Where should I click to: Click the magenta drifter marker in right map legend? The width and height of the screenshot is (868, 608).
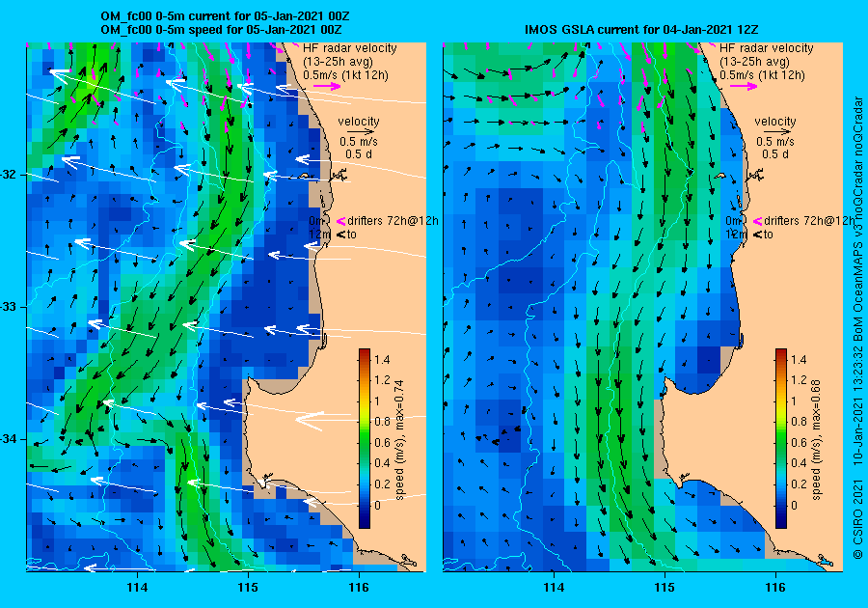pos(757,222)
